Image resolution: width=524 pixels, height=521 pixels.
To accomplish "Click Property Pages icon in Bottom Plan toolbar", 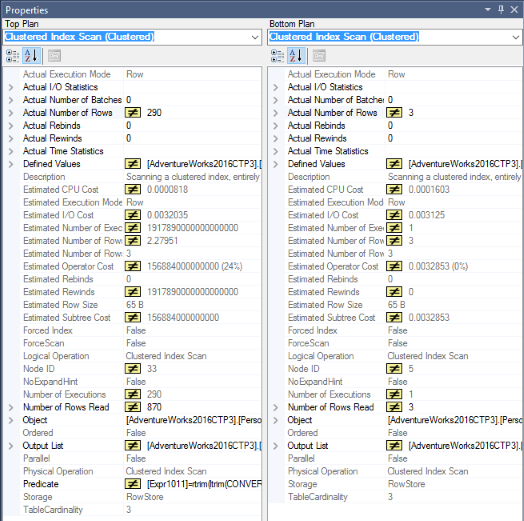I will coord(319,56).
